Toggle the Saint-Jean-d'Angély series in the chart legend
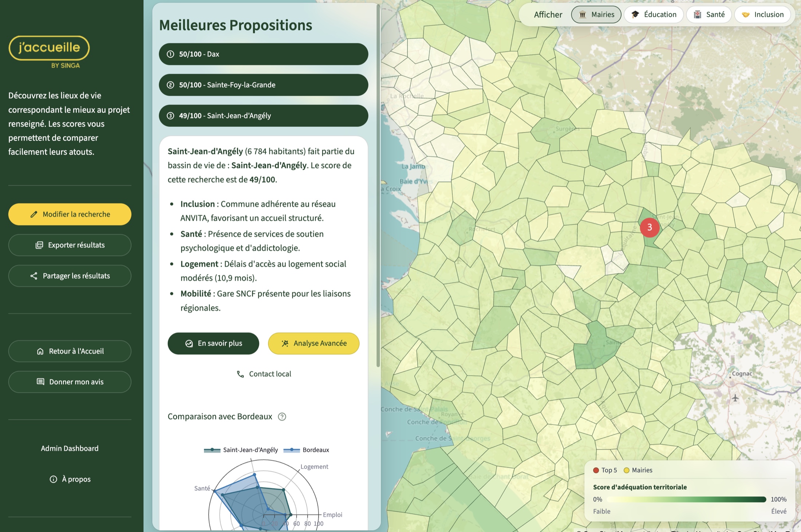 241,450
